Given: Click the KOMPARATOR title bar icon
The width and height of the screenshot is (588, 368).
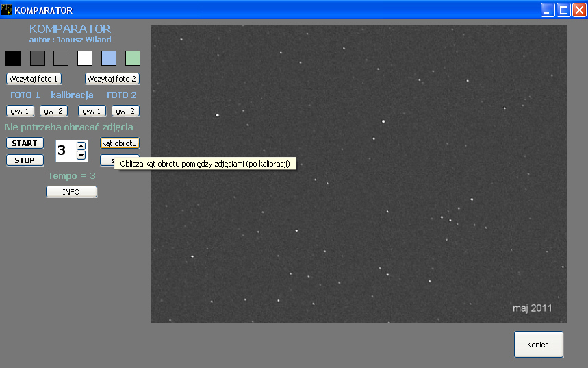Looking at the screenshot, I should (7, 10).
